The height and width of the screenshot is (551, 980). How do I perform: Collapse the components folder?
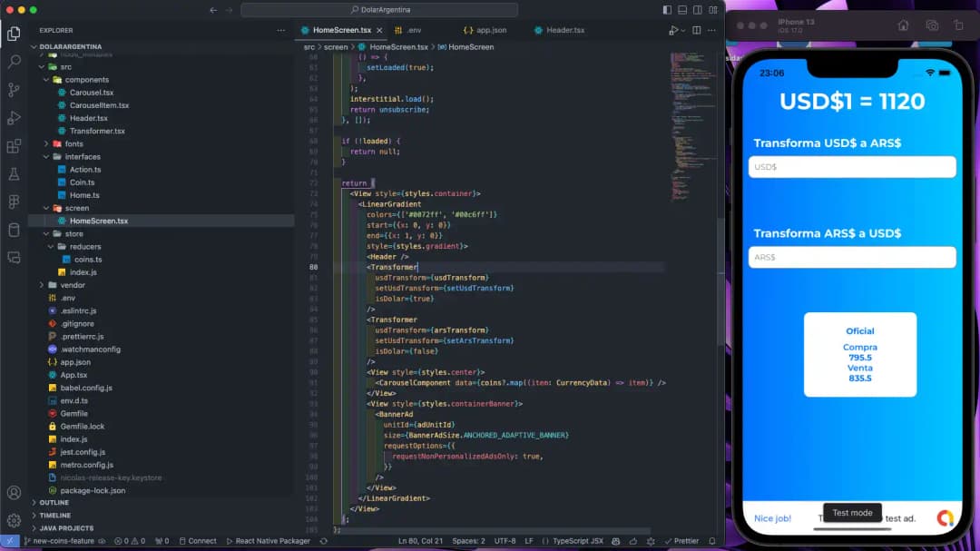pos(86,80)
